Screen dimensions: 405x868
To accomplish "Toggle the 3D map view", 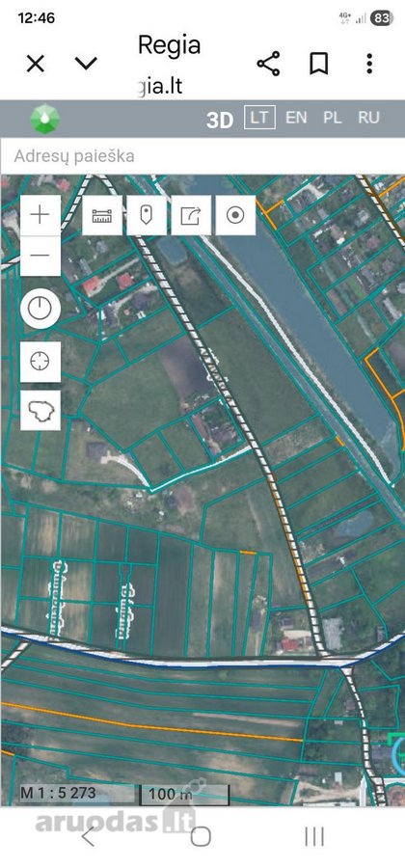I will pos(220,120).
